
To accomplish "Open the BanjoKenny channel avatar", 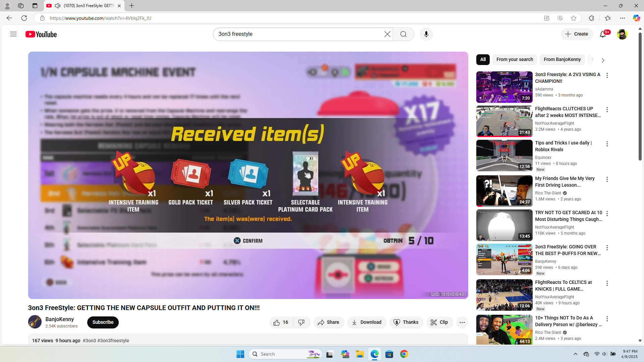I will [x=35, y=322].
